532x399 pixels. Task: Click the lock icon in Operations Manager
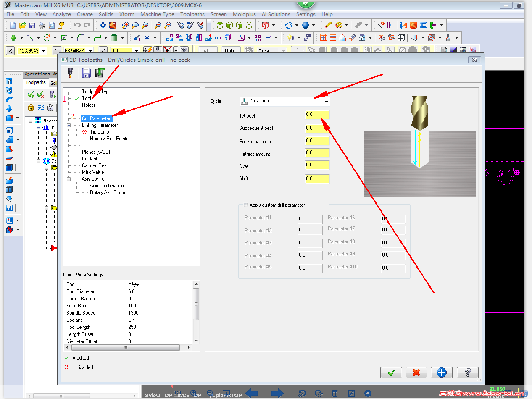(x=31, y=108)
